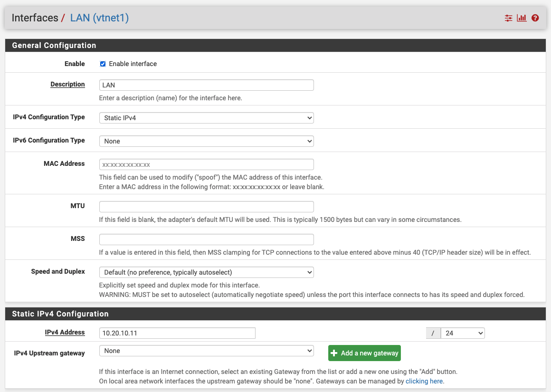Open the IPv4 Configuration Type dropdown
Screen dimensions: 551x392
[206, 118]
